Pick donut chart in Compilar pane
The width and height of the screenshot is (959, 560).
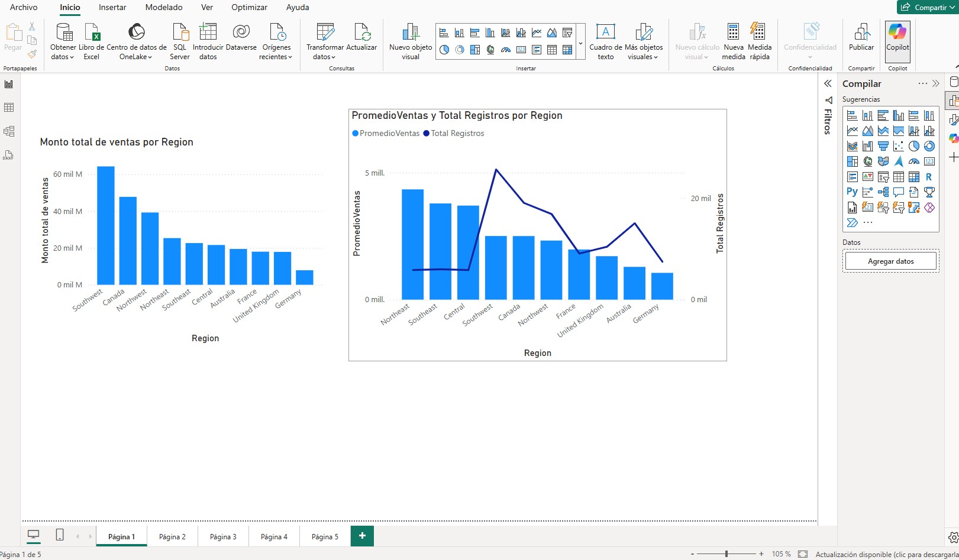929,146
